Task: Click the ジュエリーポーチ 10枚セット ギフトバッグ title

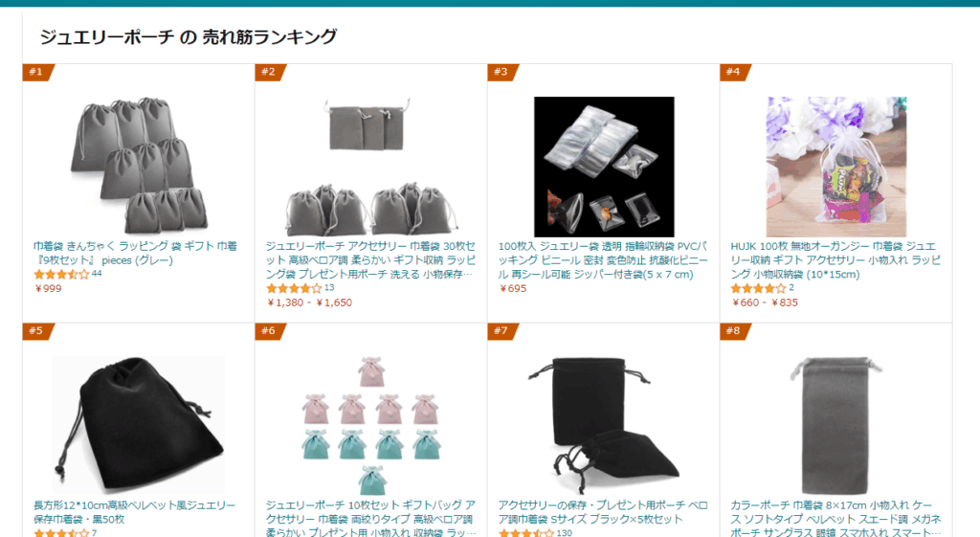Action: click(x=370, y=518)
